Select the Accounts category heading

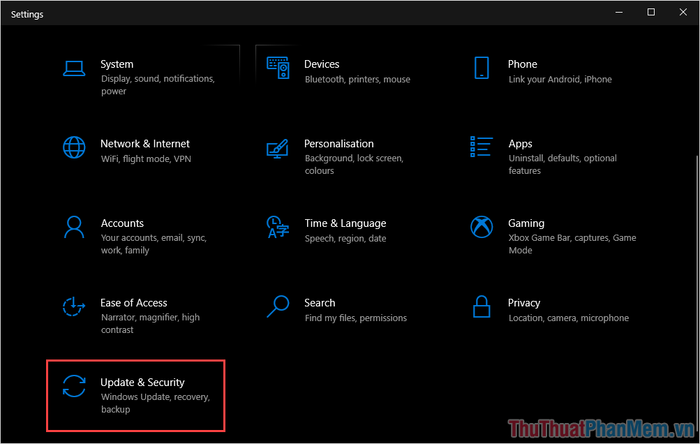pos(122,223)
